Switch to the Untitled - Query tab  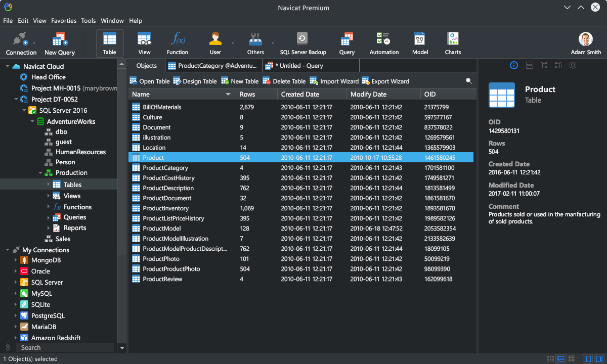(x=311, y=66)
